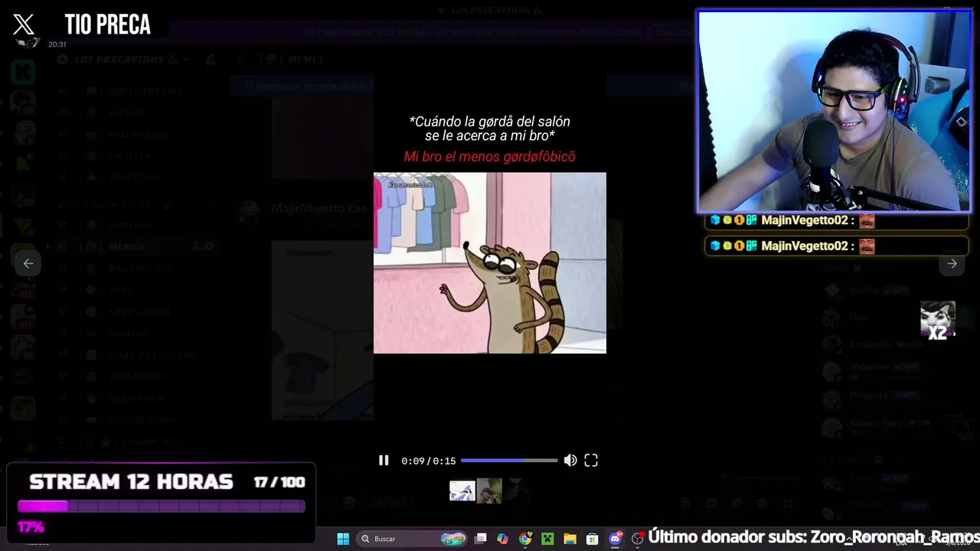Open Google Chrome from the taskbar
This screenshot has height=551, width=980.
524,539
